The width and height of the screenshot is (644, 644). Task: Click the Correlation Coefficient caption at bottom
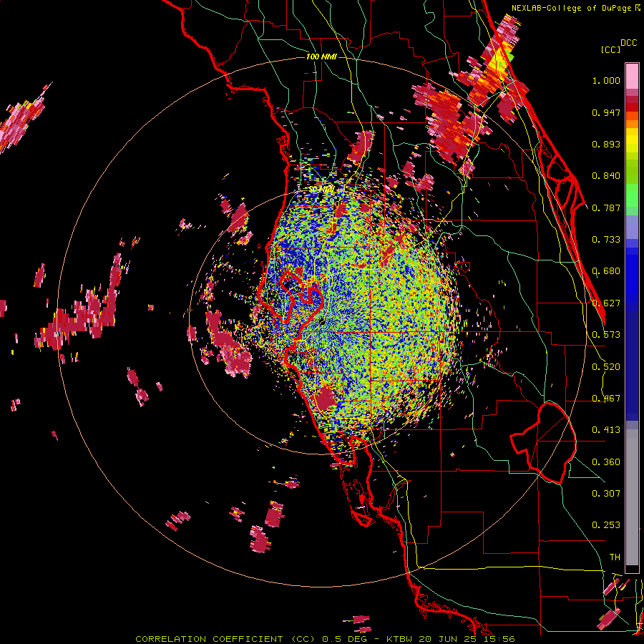pyautogui.click(x=325, y=639)
